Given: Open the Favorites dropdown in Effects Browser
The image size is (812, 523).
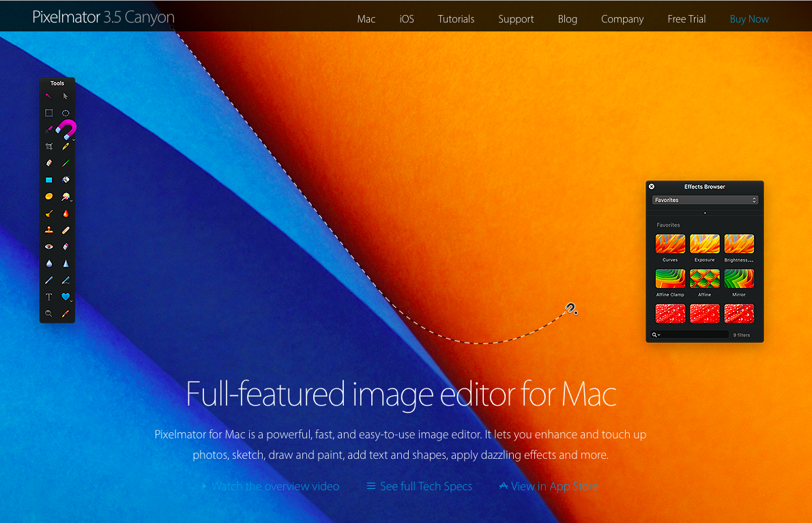Looking at the screenshot, I should [x=705, y=200].
